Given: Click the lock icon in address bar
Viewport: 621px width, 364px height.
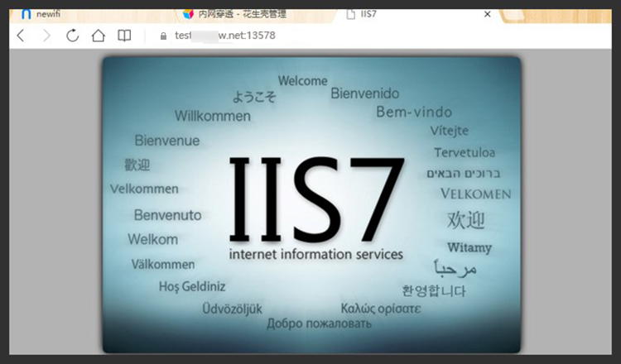Looking at the screenshot, I should [x=162, y=36].
